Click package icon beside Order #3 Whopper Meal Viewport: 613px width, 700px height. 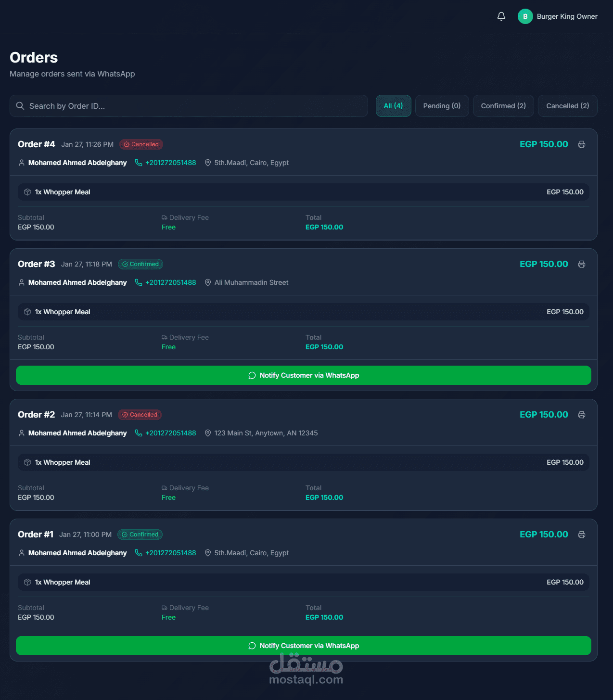[x=27, y=312]
